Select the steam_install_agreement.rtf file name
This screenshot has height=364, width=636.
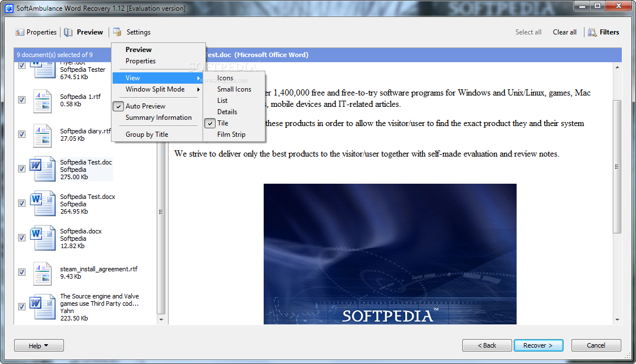click(98, 268)
